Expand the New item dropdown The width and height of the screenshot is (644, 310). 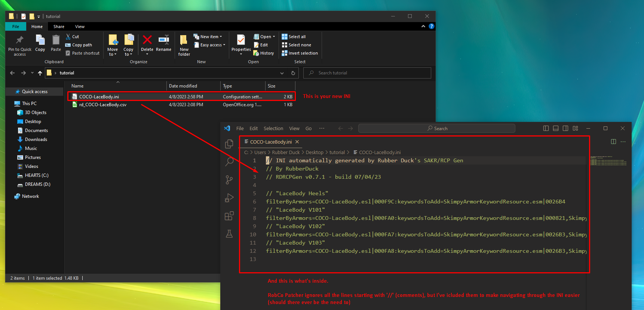208,37
